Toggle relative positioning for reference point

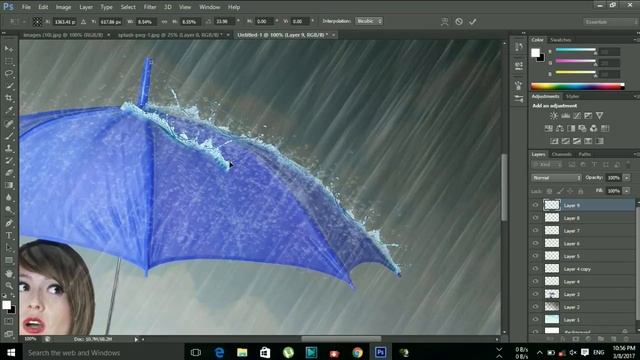point(83,22)
